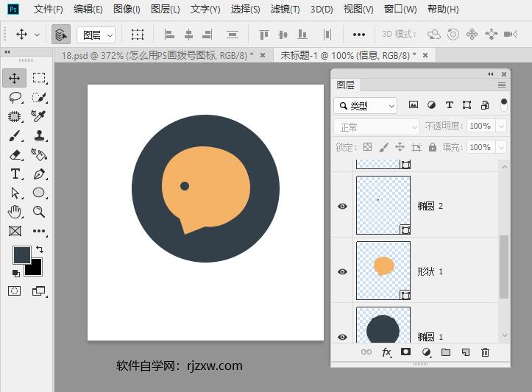This screenshot has height=392, width=532.
Task: Select the Lasso tool
Action: tap(15, 97)
